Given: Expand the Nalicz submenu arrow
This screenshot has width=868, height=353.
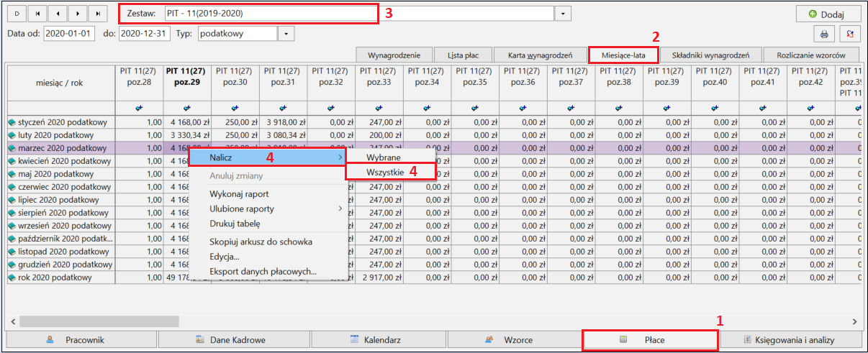Looking at the screenshot, I should tap(341, 157).
